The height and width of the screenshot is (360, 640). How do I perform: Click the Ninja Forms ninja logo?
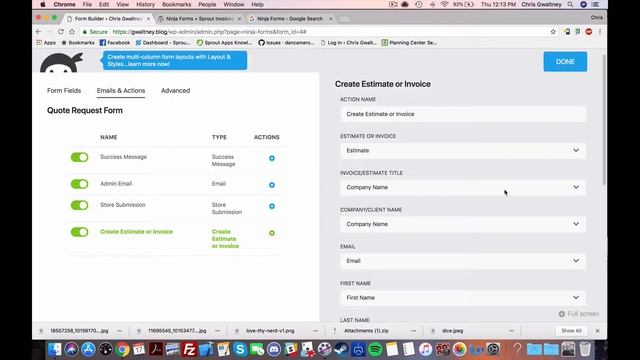pos(61,63)
